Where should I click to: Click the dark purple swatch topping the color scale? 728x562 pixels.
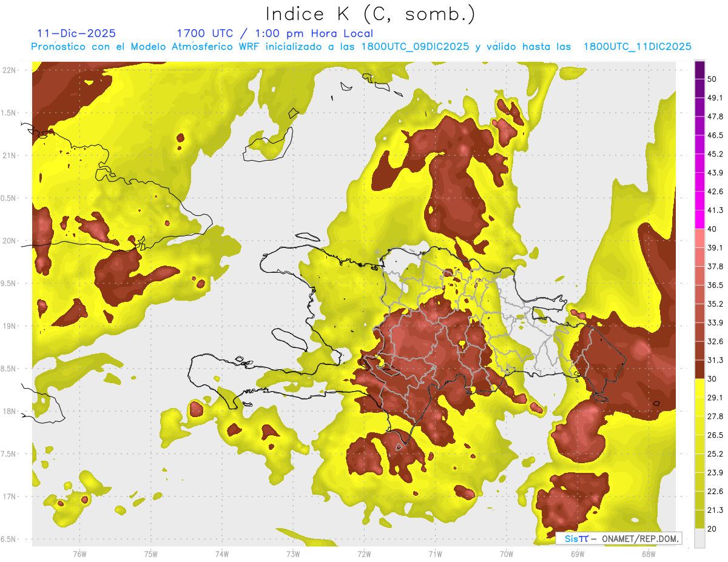tap(699, 70)
